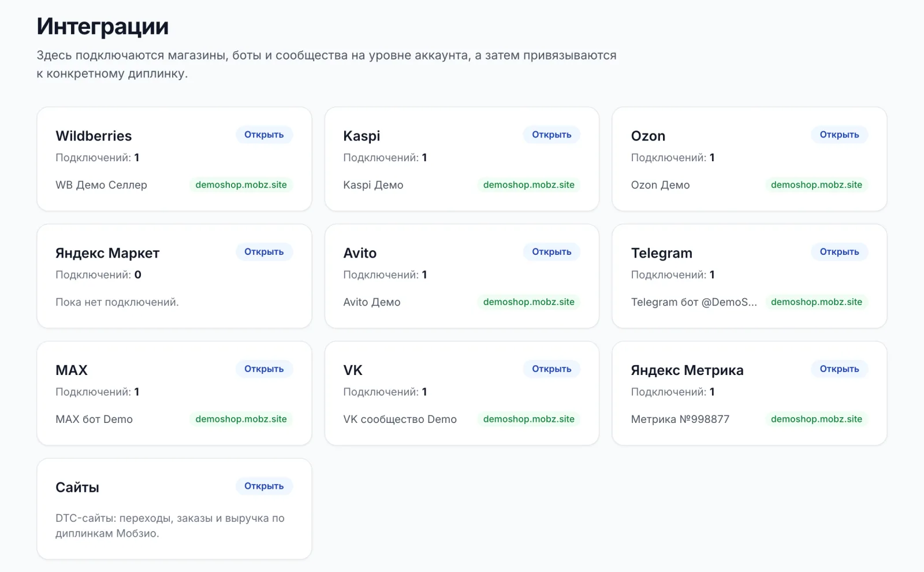Click the MAX card title
Image resolution: width=924 pixels, height=572 pixels.
72,371
